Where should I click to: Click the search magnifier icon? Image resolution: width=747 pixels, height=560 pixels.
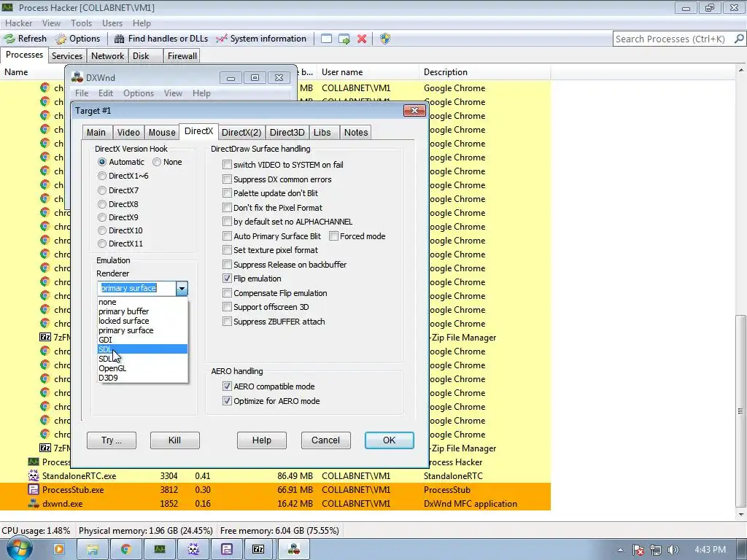coord(739,39)
